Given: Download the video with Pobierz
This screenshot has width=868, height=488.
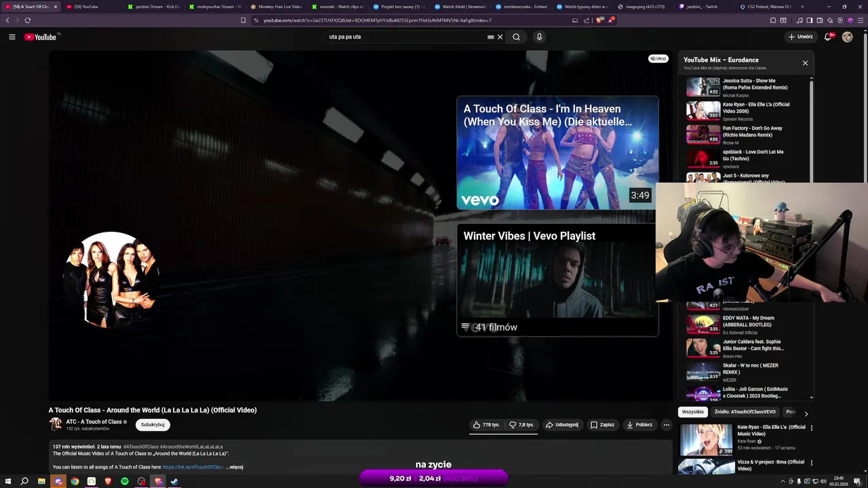Looking at the screenshot, I should (639, 425).
